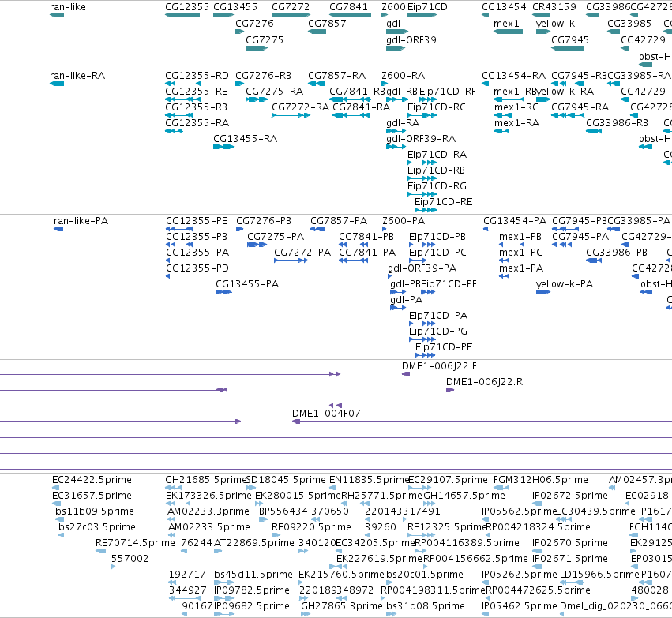The width and height of the screenshot is (672, 618).
Task: Select the mex1-RC transcript label
Action: 516,107
